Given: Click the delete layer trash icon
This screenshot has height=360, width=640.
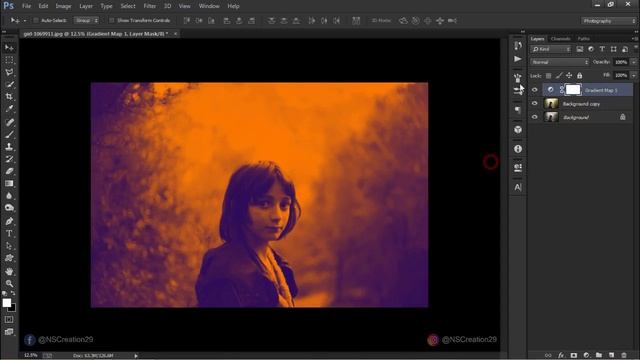Looking at the screenshot, I should 624,355.
